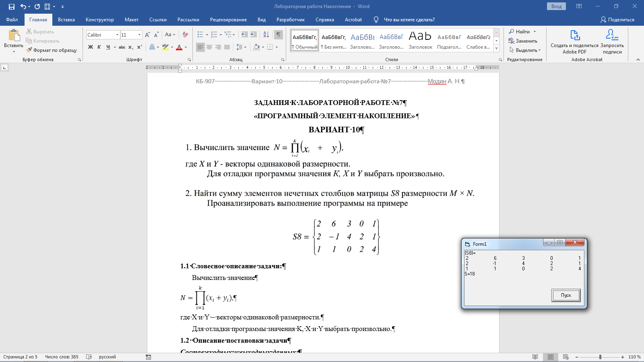Switch to the Acrobat tab
The image size is (644, 362).
point(353,19)
